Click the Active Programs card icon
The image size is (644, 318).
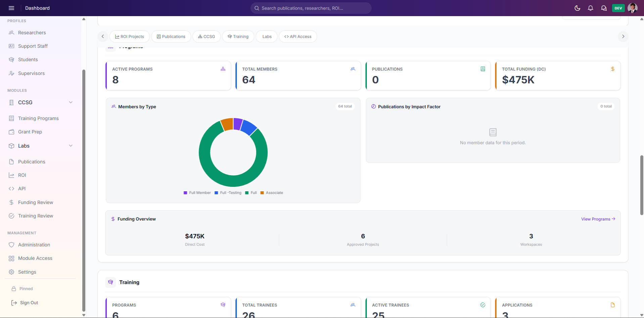click(x=223, y=69)
